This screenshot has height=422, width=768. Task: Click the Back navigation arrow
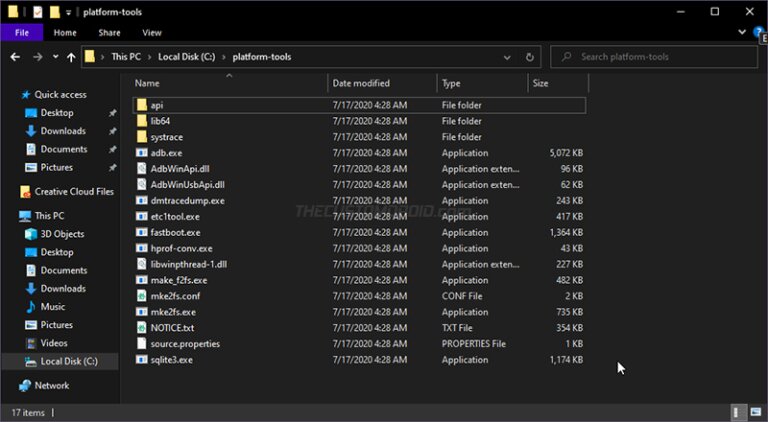pos(14,57)
